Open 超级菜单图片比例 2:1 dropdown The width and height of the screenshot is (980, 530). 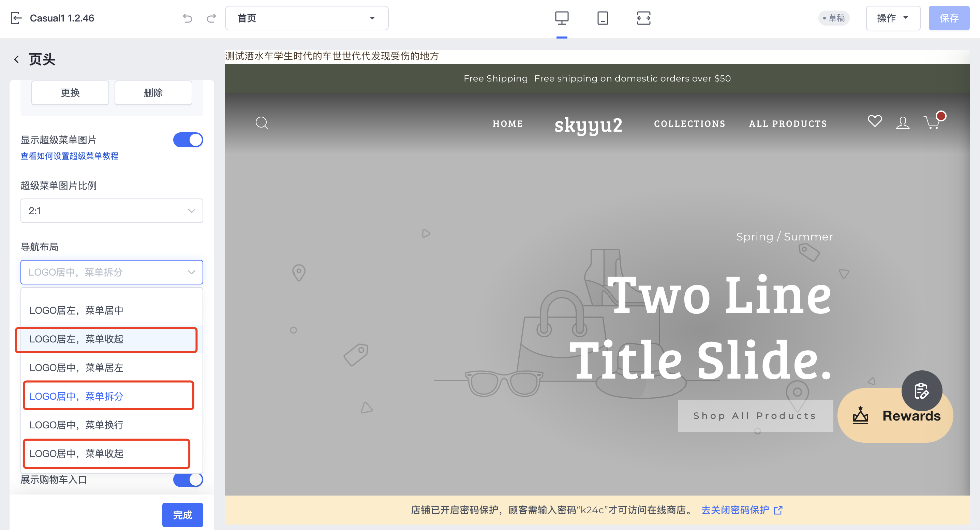coord(112,210)
